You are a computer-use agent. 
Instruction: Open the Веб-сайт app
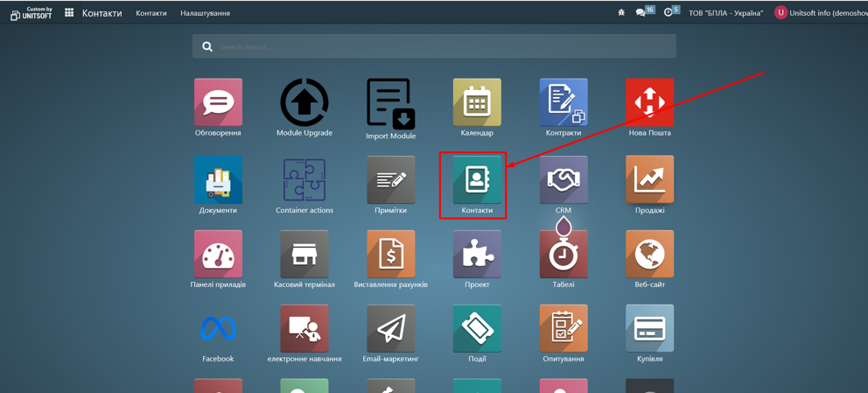(x=650, y=254)
